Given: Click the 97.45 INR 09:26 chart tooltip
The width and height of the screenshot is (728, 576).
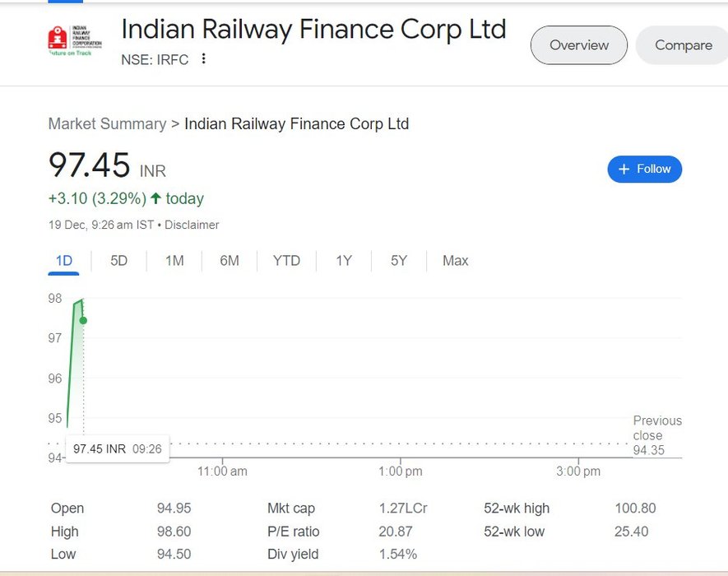Looking at the screenshot, I should tap(118, 448).
